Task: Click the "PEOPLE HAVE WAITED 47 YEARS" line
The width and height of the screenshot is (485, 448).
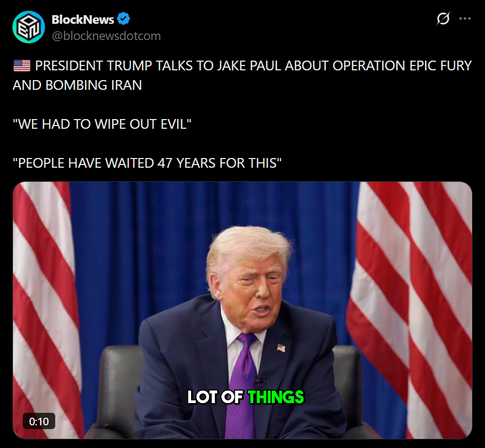Action: coord(147,163)
